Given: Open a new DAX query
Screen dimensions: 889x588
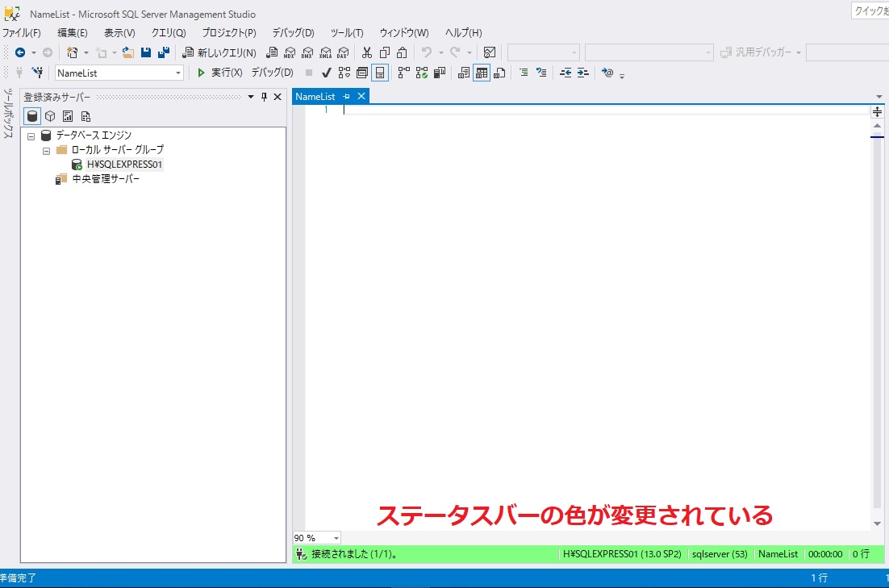Looking at the screenshot, I should tap(343, 52).
